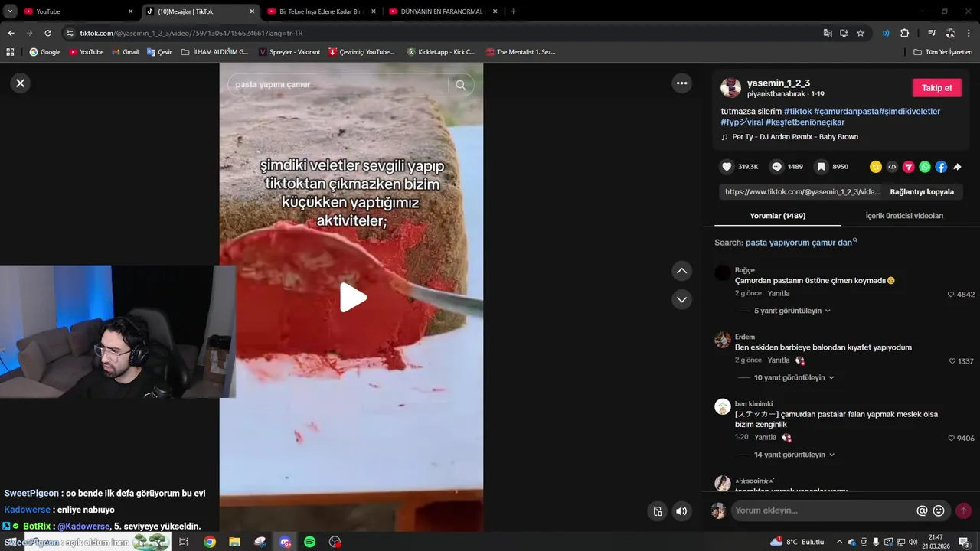980x551 pixels.
Task: Open the Kicklet.app bookmark
Action: click(440, 52)
